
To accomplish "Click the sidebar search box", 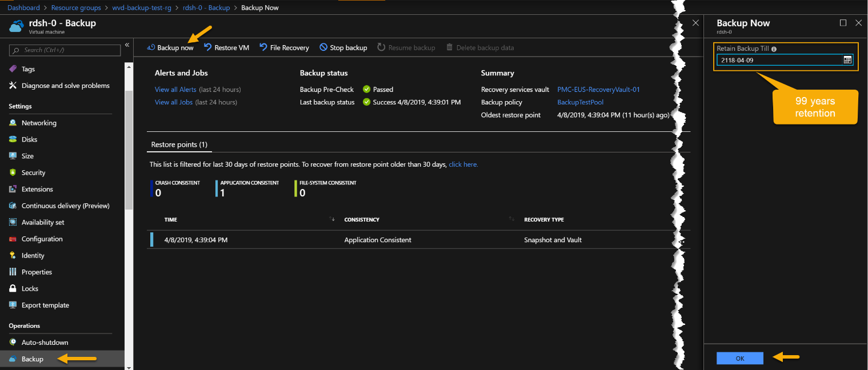I will pos(65,50).
